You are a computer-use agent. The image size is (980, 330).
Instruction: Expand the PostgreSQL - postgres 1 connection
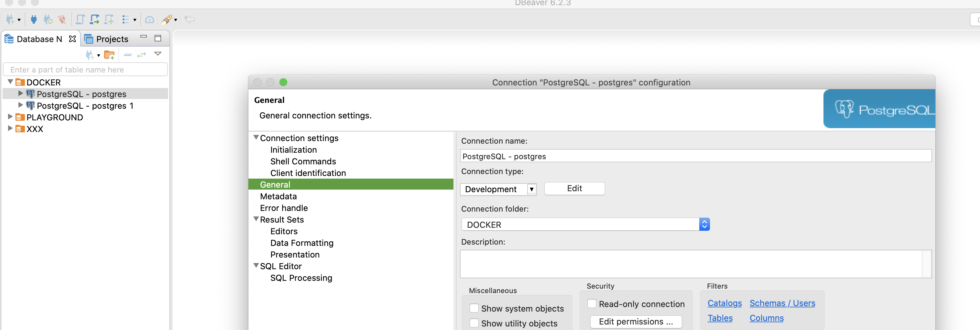pos(21,105)
